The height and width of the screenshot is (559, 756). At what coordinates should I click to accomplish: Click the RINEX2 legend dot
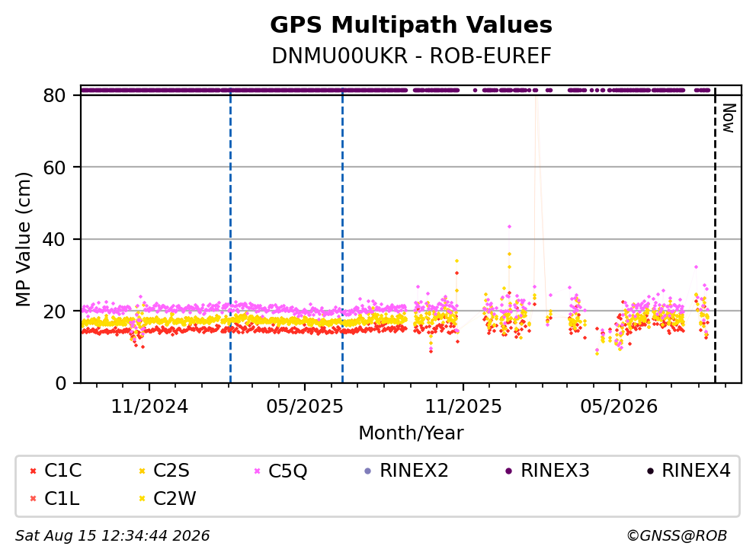pyautogui.click(x=368, y=471)
